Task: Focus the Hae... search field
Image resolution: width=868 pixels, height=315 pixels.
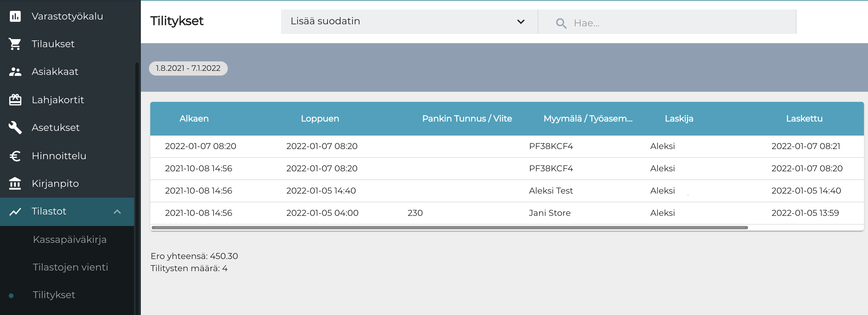Action: click(681, 23)
